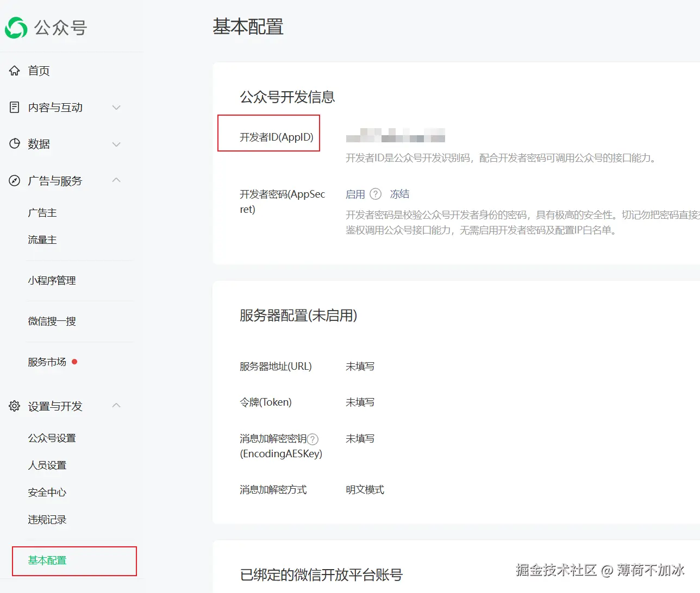Click the 广告与服务 menu label
The image size is (700, 593).
[55, 181]
